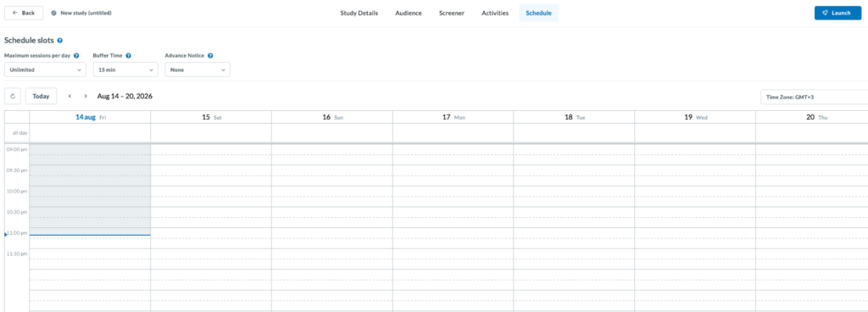868x312 pixels.
Task: Click the refresh calendar icon
Action: pos(12,96)
